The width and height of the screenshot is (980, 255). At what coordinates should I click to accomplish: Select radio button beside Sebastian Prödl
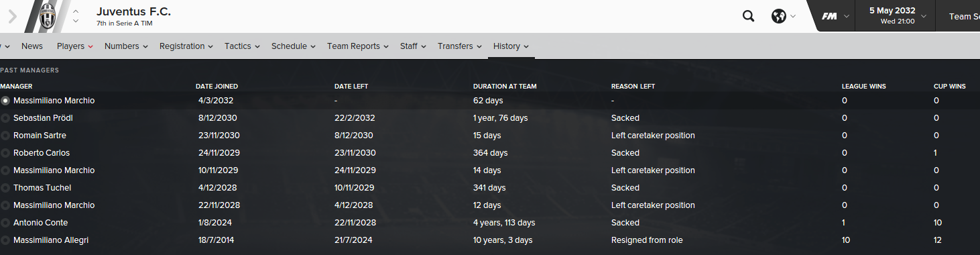(x=6, y=118)
